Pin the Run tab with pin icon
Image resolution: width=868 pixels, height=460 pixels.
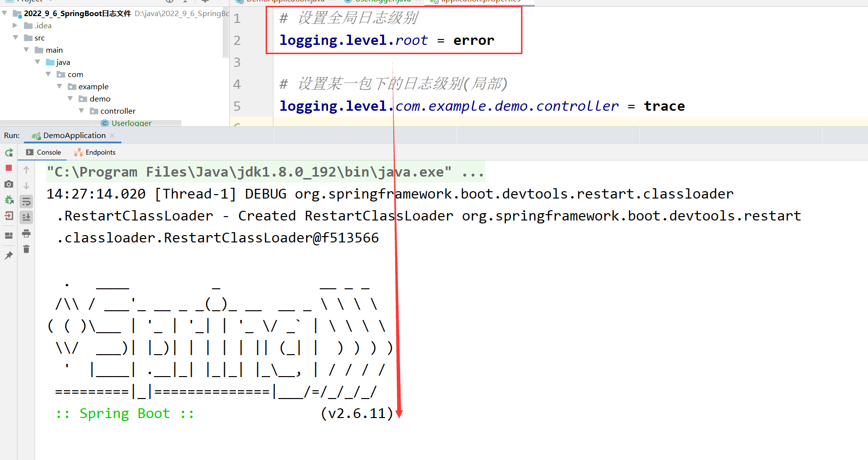click(x=9, y=255)
